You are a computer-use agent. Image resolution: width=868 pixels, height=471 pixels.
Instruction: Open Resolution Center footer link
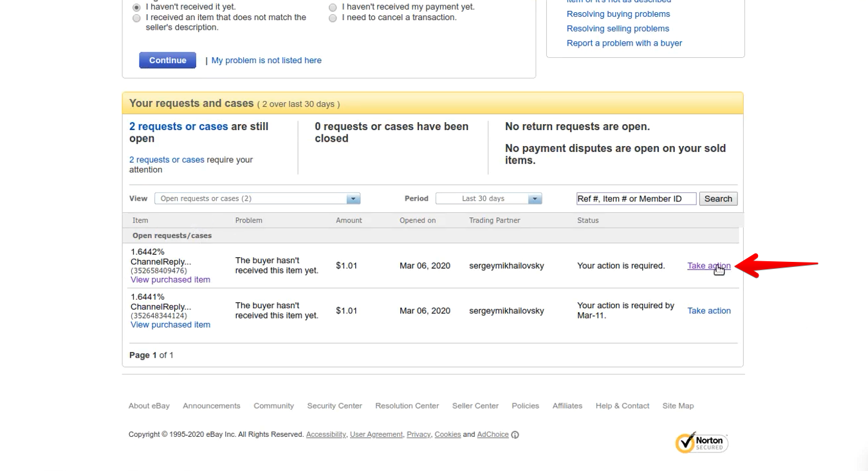[407, 406]
